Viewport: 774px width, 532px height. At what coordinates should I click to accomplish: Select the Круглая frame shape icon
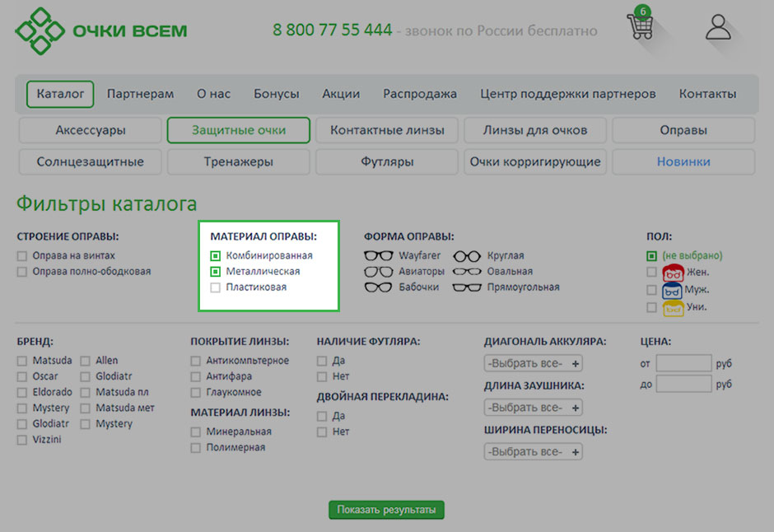[x=467, y=256]
